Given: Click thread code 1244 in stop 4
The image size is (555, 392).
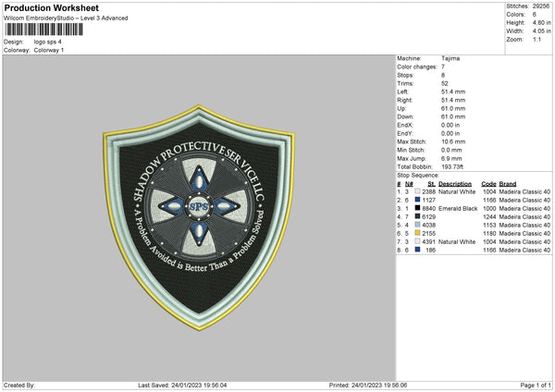Looking at the screenshot, I should 489,217.
